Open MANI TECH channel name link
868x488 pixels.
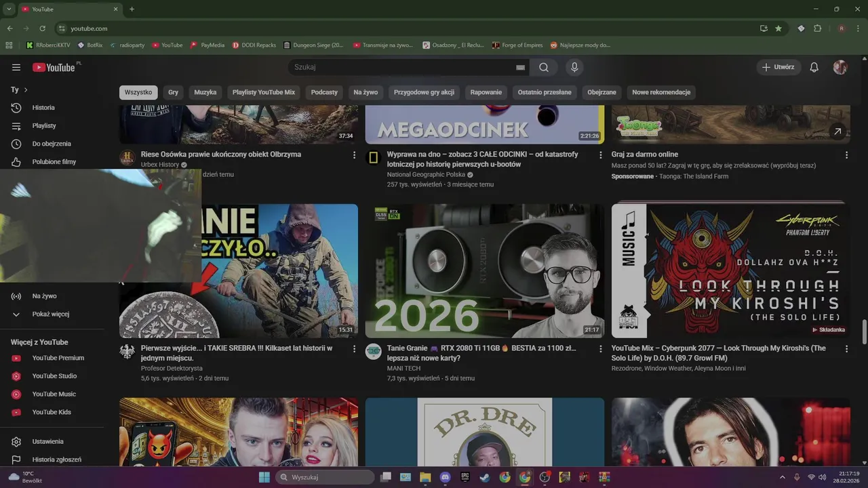pos(403,368)
